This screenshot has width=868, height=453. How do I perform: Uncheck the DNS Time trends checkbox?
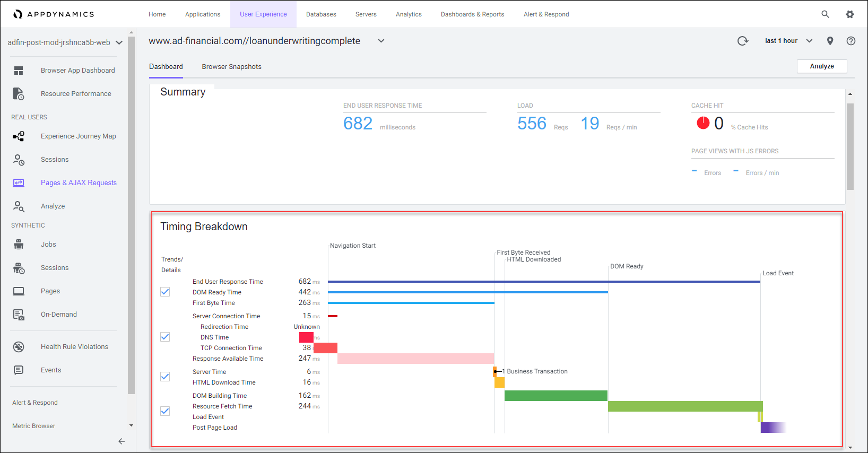pos(165,337)
